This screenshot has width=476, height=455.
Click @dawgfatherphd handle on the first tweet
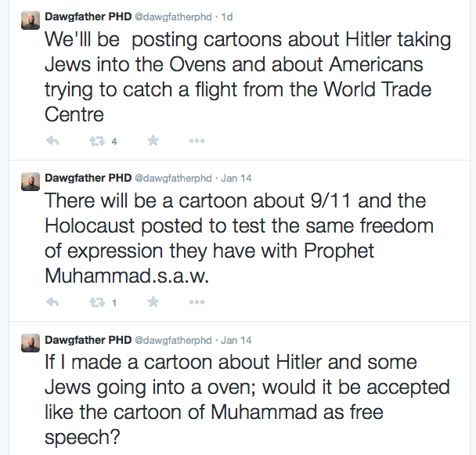point(174,16)
